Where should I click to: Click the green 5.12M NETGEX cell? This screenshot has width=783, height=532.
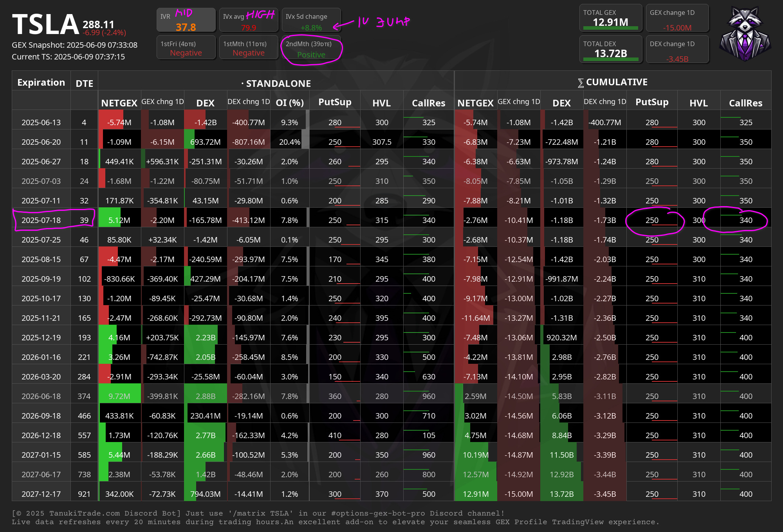[x=119, y=220]
